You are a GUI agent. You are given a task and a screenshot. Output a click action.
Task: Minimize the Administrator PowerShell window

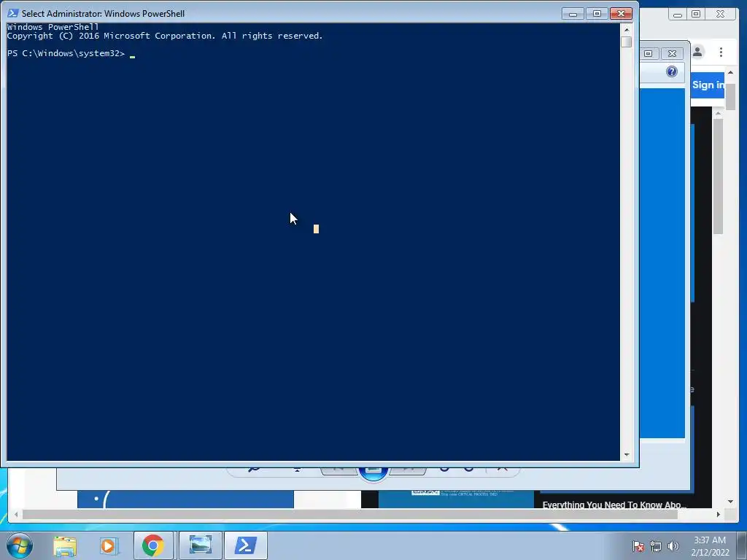(x=573, y=14)
